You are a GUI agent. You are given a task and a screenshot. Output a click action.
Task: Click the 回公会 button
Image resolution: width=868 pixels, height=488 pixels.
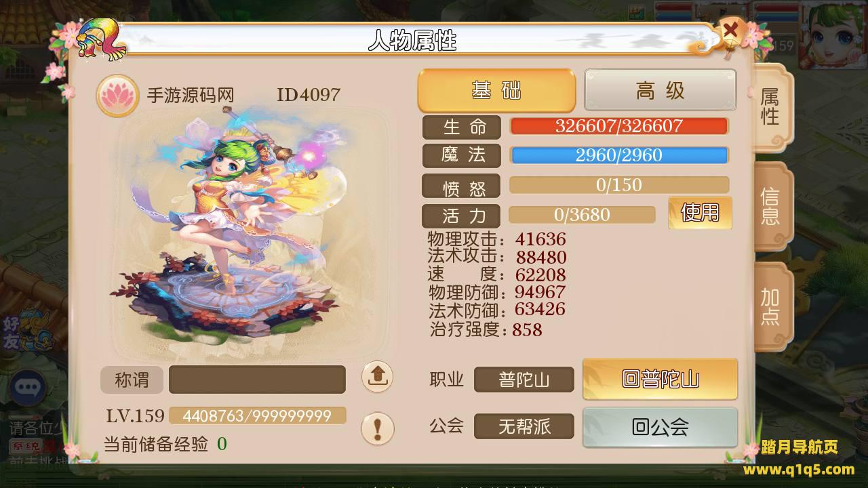tap(660, 427)
